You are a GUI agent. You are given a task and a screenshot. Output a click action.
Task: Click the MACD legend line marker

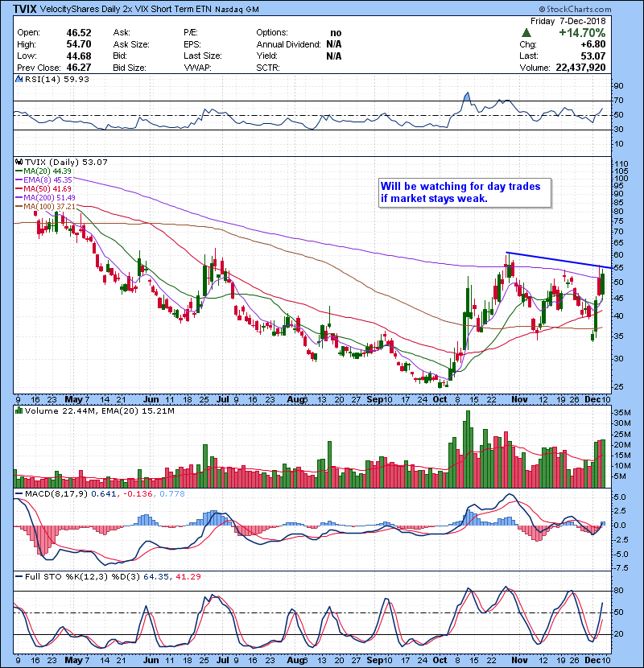pyautogui.click(x=19, y=494)
